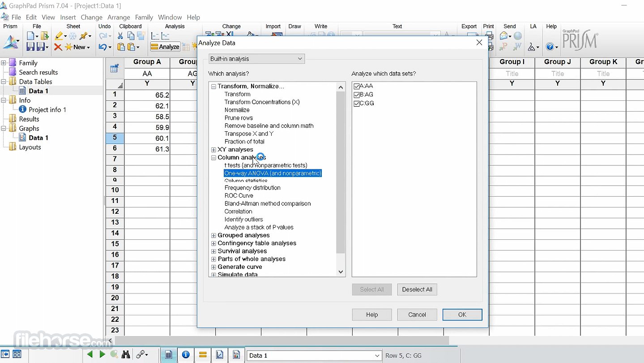
Task: Click the green forward arrow in status bar
Action: pos(102,354)
